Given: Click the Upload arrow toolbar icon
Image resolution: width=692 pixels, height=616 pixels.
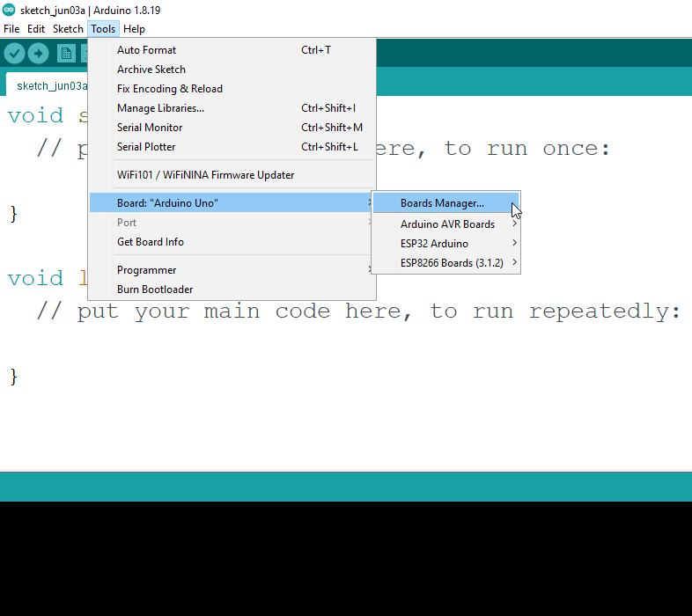Looking at the screenshot, I should [38, 54].
